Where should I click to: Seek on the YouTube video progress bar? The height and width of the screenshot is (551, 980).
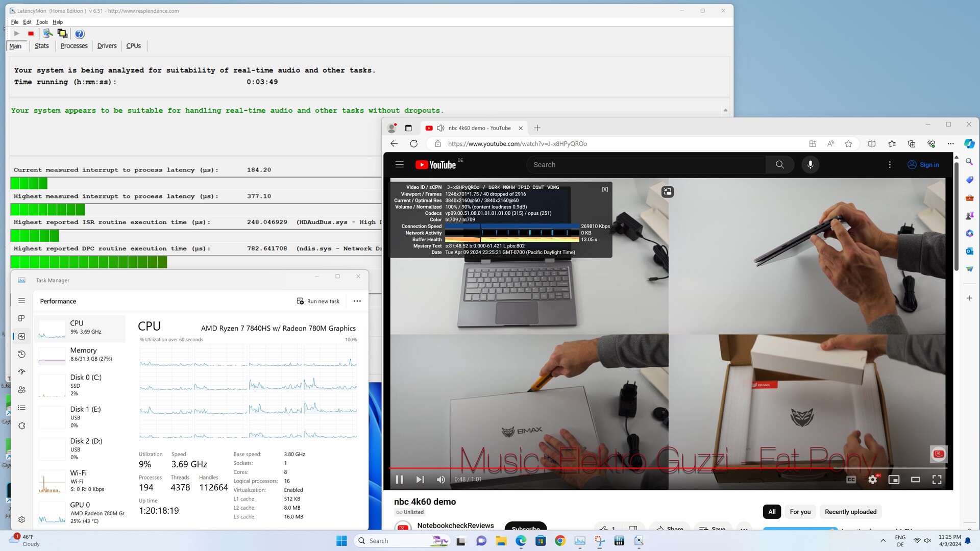[x=668, y=468]
